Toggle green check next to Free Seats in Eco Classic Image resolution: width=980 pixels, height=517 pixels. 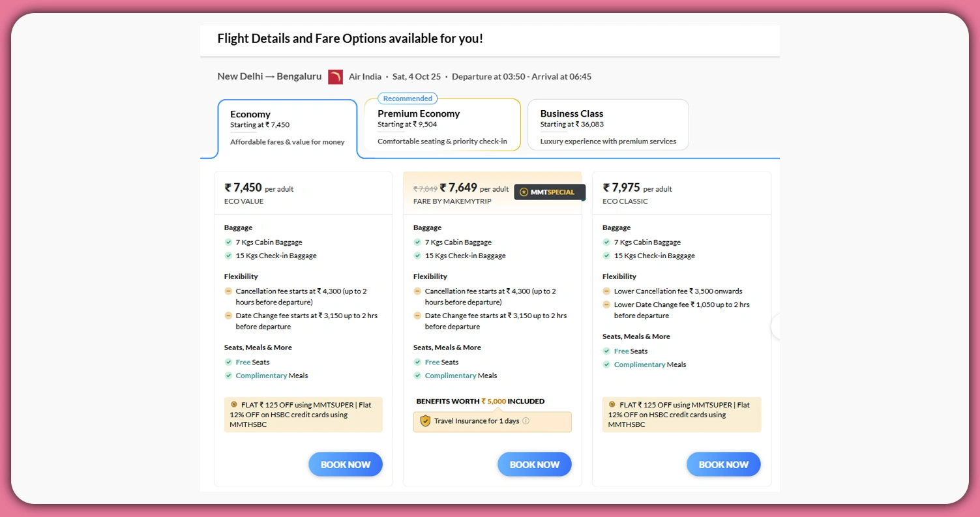(606, 351)
